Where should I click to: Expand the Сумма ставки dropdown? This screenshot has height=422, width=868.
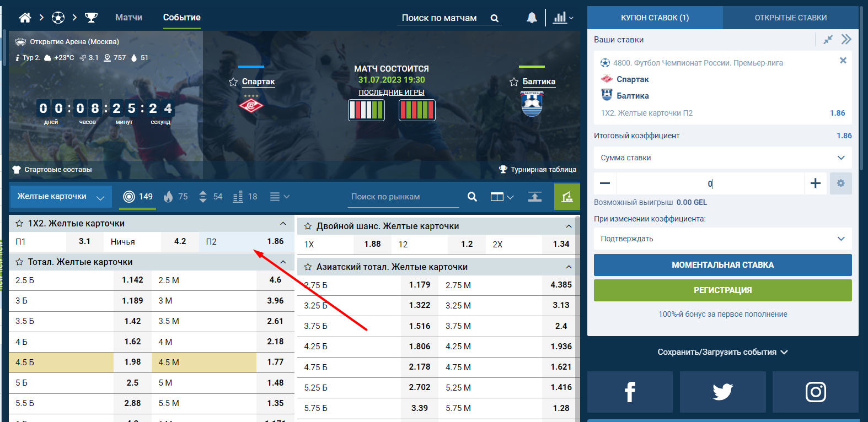click(x=722, y=158)
